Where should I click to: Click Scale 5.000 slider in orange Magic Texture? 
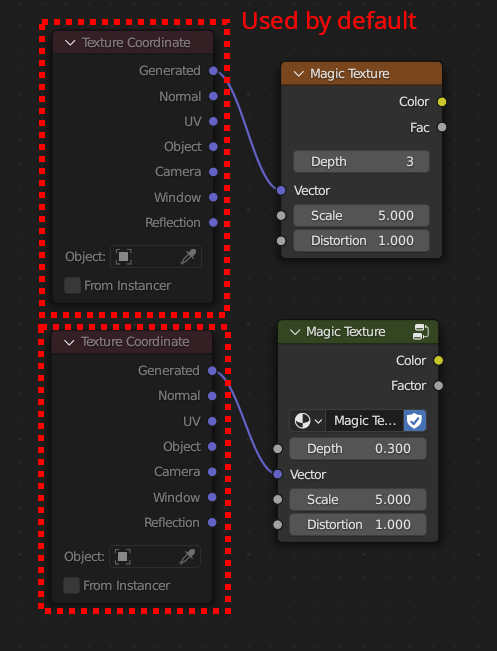361,215
